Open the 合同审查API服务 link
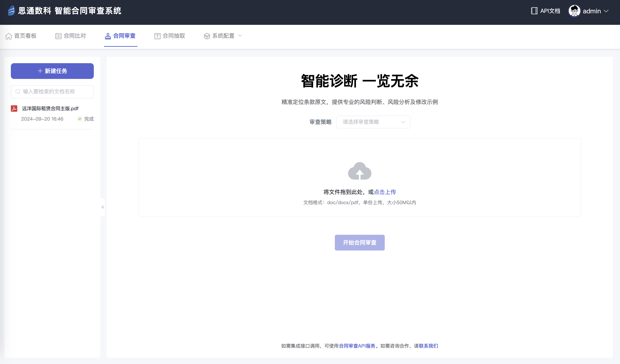The height and width of the screenshot is (364, 620). click(357, 346)
